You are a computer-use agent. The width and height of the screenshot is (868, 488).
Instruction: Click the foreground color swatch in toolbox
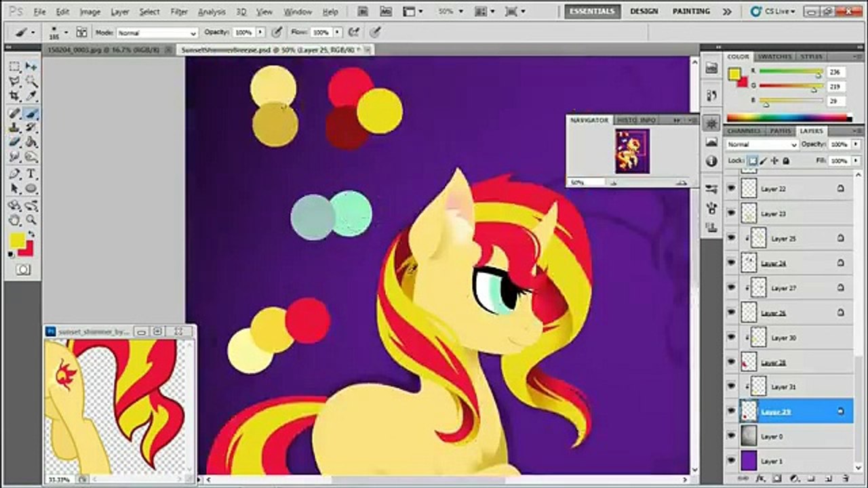click(x=17, y=241)
